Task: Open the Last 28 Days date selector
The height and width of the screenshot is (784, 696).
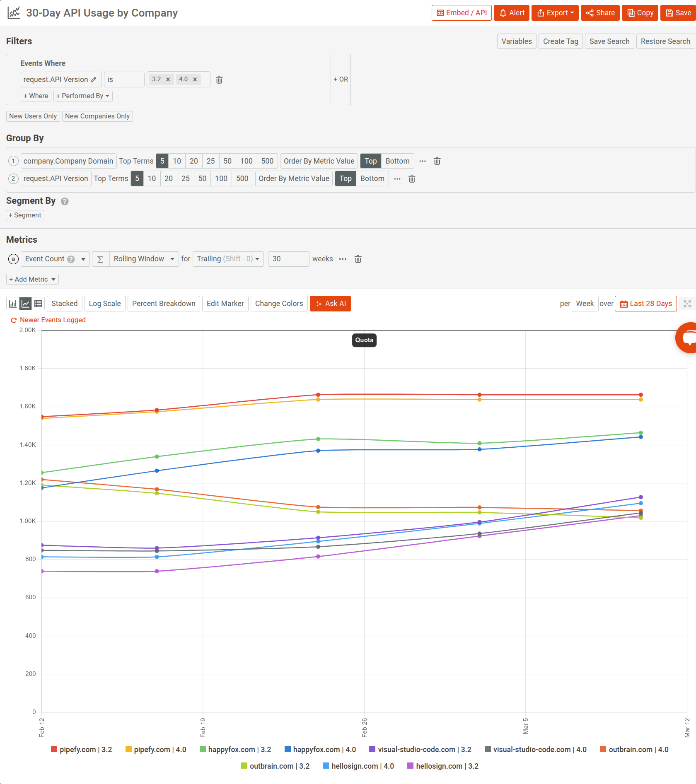Action: coord(645,304)
